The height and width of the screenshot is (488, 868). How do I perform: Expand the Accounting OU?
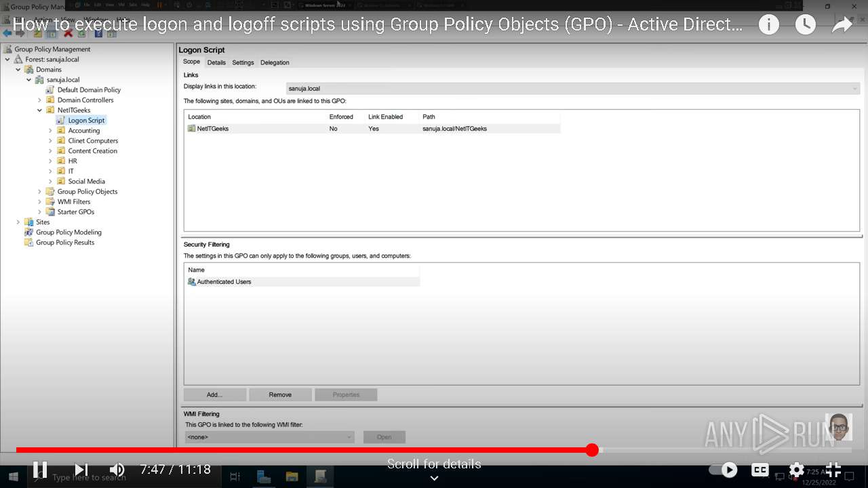pyautogui.click(x=51, y=130)
